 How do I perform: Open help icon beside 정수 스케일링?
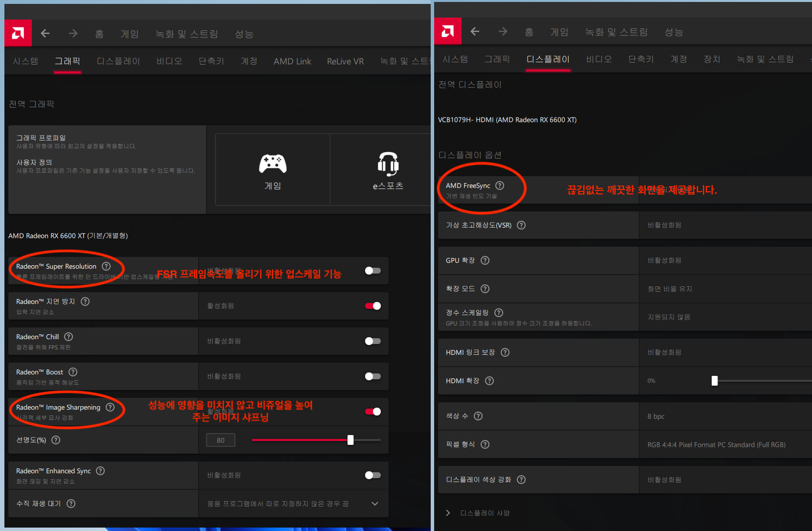[499, 313]
